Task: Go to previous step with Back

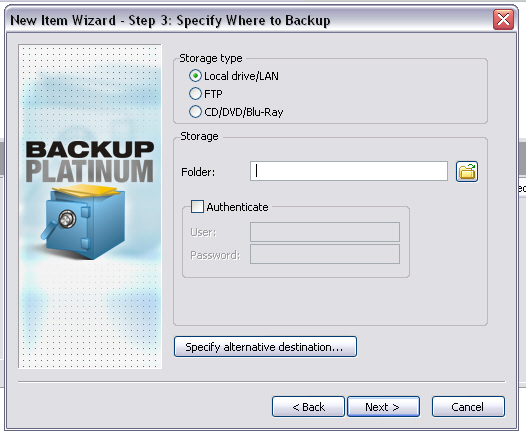Action: [308, 407]
